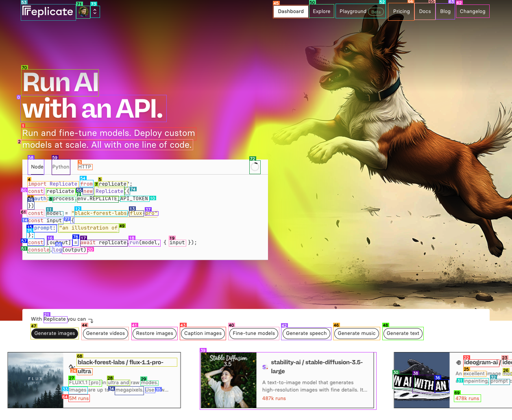The width and height of the screenshot is (512, 420).
Task: Open the Stable Diffusion 3.5 thumbnail
Action: point(229,380)
